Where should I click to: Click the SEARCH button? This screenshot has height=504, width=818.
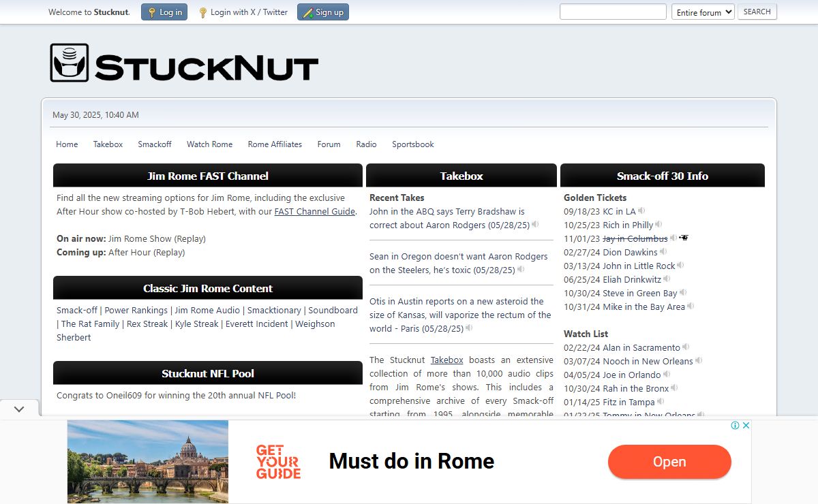[x=757, y=12]
